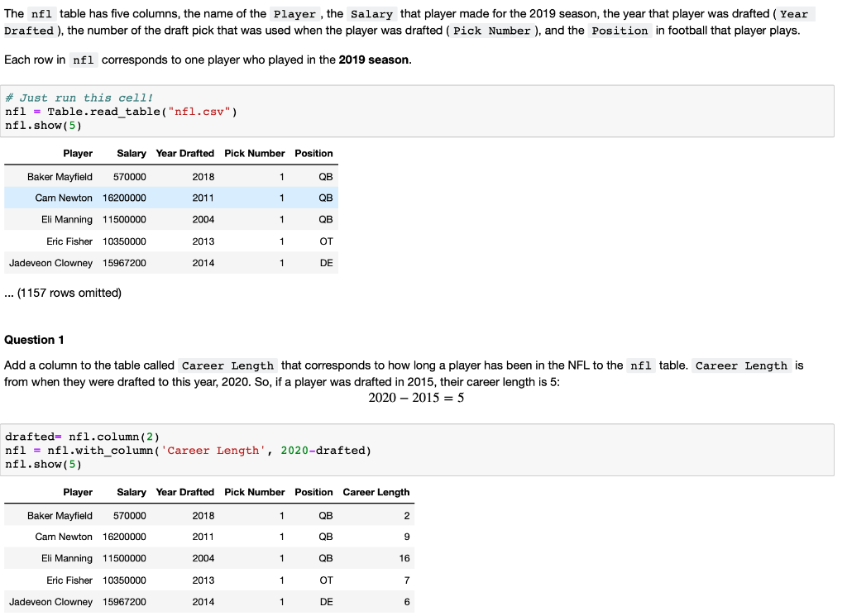Click the 'Career Length' string in the code cell

[x=213, y=451]
